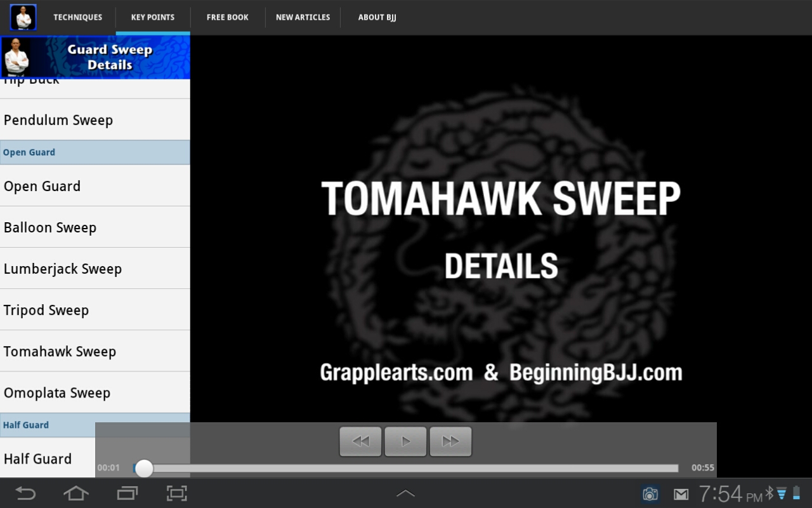Viewport: 812px width, 508px height.
Task: Play the Tomahawk Sweep video
Action: 405,441
